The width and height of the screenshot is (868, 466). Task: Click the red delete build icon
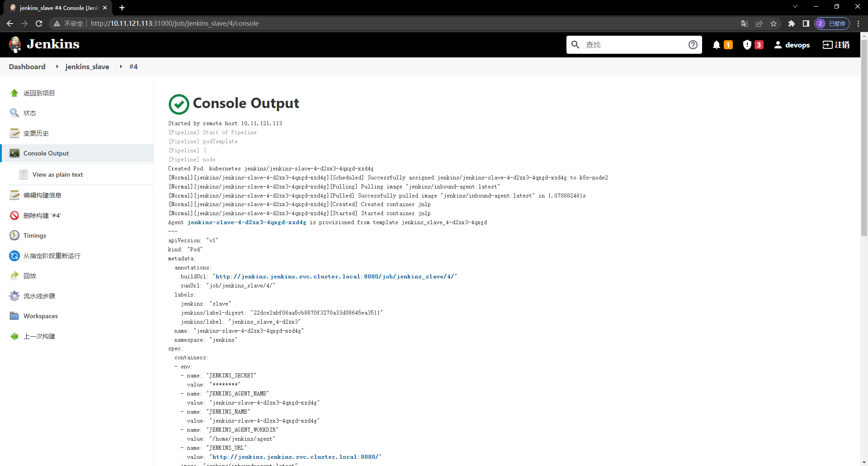[14, 215]
